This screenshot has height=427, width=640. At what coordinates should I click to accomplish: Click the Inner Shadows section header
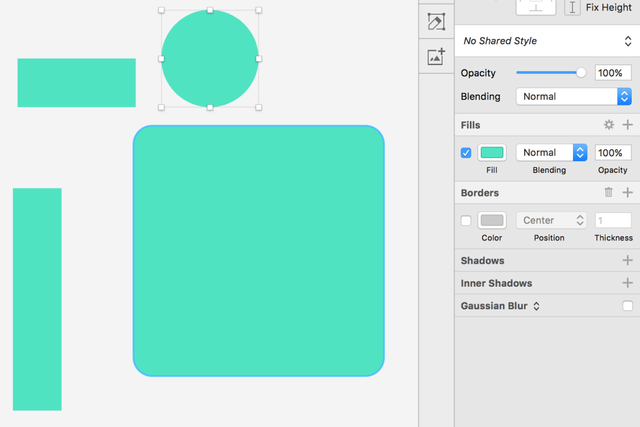pyautogui.click(x=496, y=283)
